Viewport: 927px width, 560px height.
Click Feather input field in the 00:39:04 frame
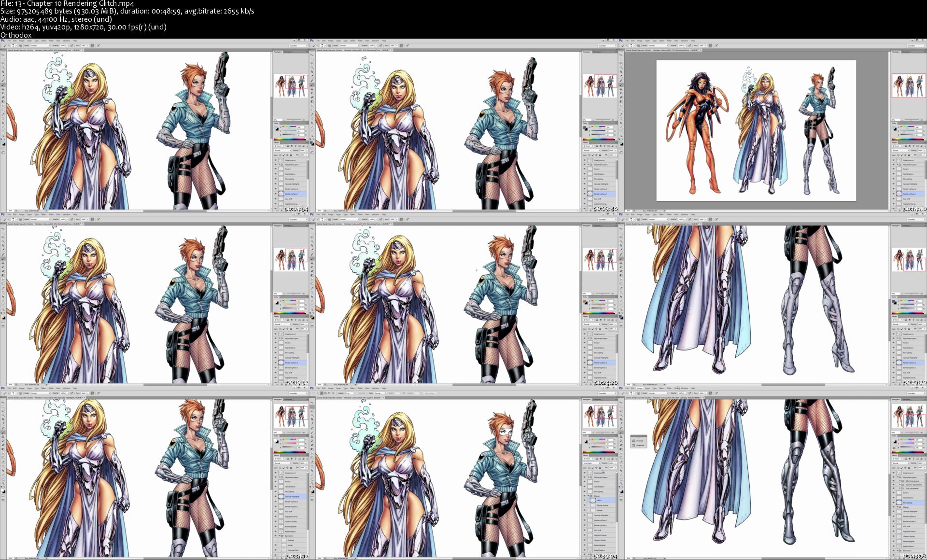click(x=350, y=393)
